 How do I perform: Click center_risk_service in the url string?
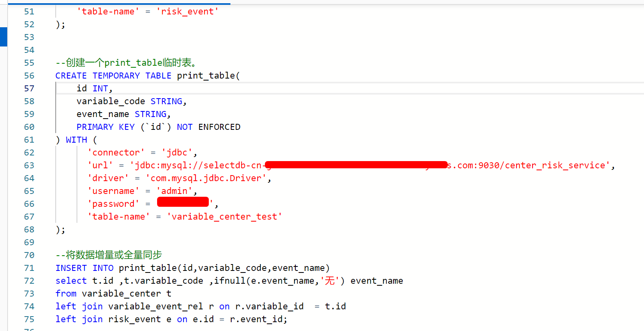(x=555, y=165)
